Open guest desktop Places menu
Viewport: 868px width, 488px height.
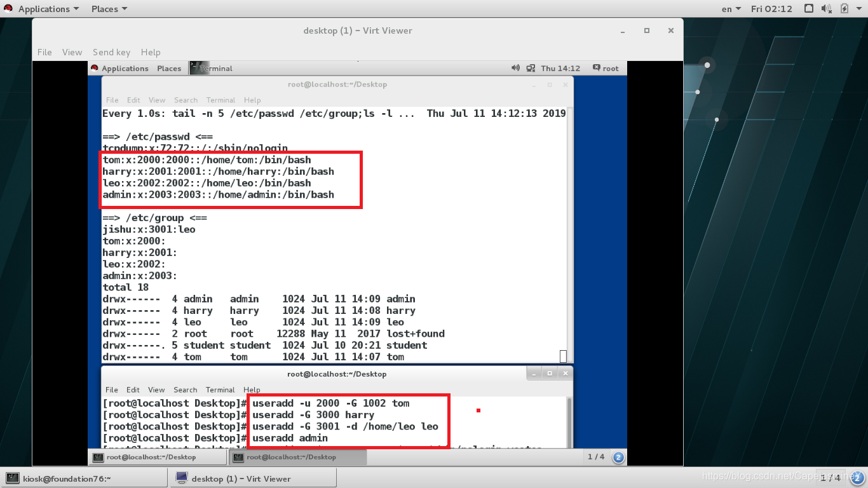[x=169, y=68]
